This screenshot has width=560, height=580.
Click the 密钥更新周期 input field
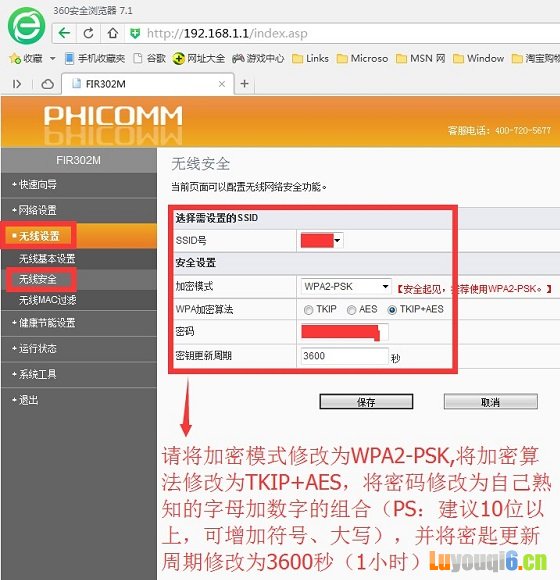pos(344,356)
